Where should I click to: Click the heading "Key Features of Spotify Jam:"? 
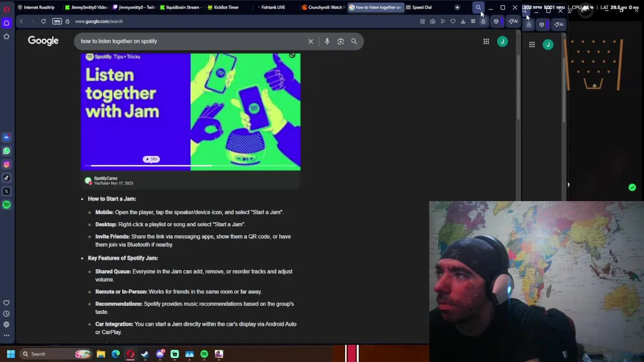tap(123, 258)
